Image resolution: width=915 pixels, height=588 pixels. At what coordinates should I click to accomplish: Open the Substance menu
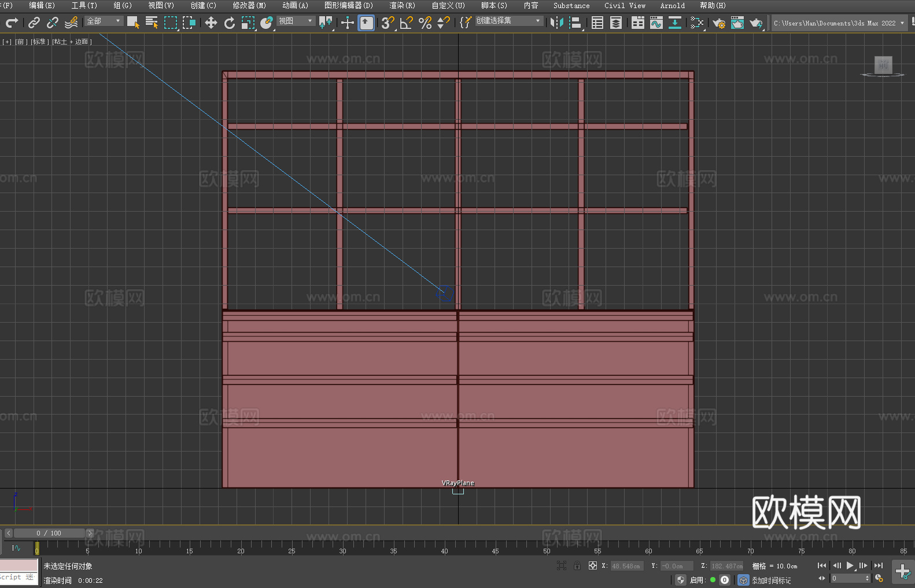click(571, 5)
